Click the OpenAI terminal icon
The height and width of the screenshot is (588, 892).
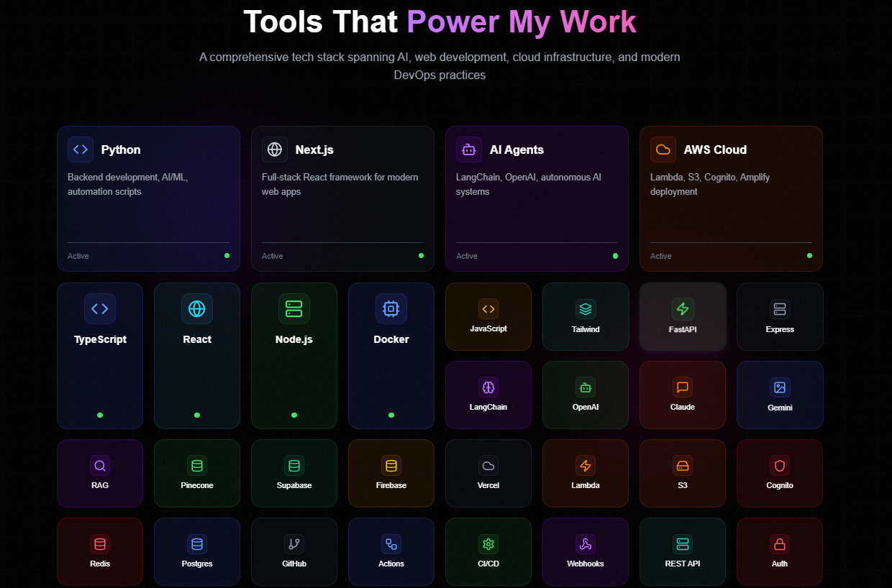tap(586, 387)
